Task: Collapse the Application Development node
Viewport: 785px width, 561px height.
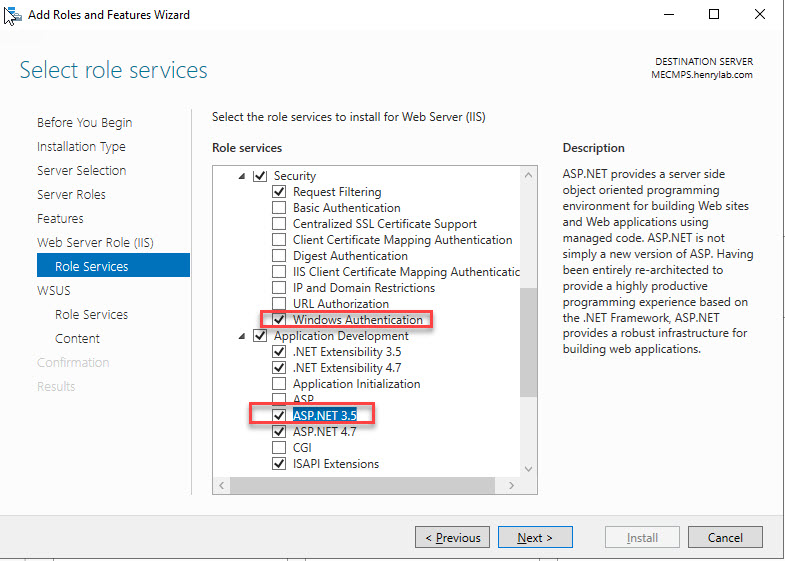Action: click(243, 336)
